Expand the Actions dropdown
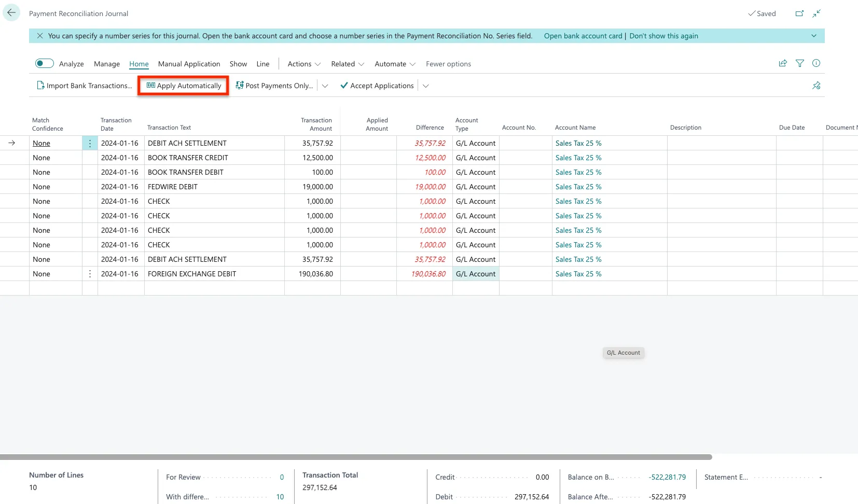Image resolution: width=858 pixels, height=504 pixels. coord(305,64)
